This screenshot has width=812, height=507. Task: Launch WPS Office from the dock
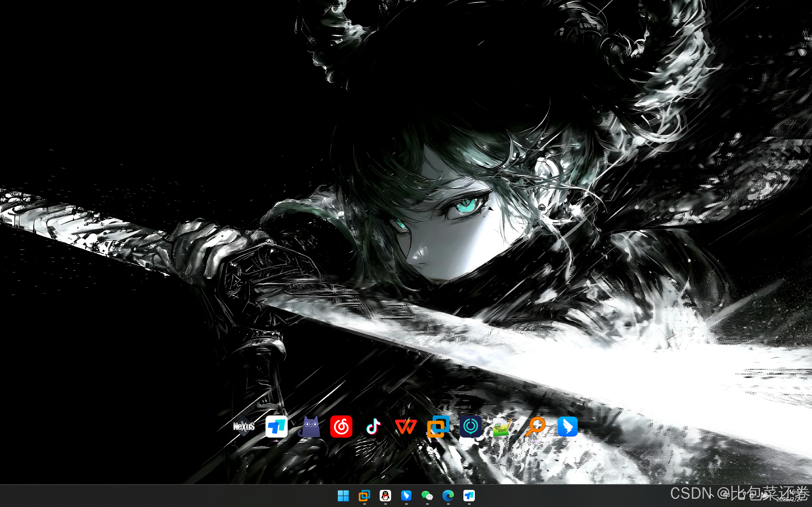[x=406, y=427]
